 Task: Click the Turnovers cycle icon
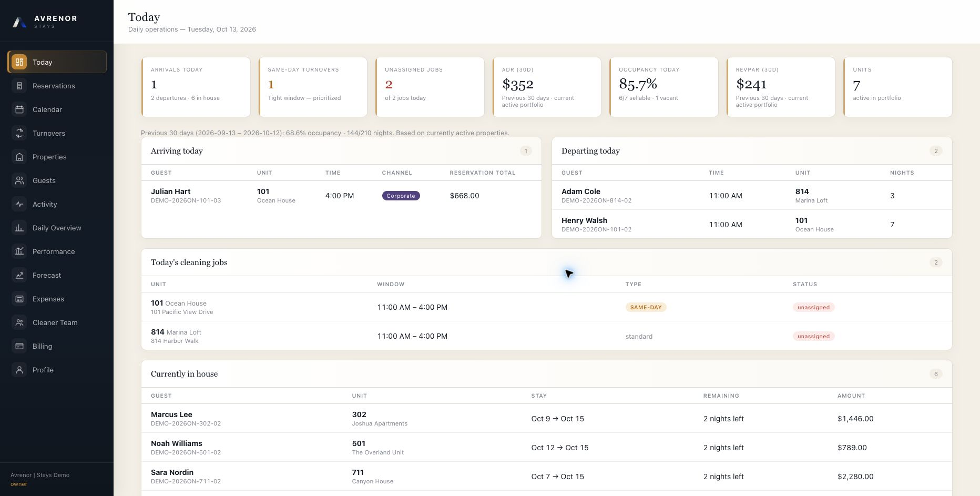coord(19,133)
